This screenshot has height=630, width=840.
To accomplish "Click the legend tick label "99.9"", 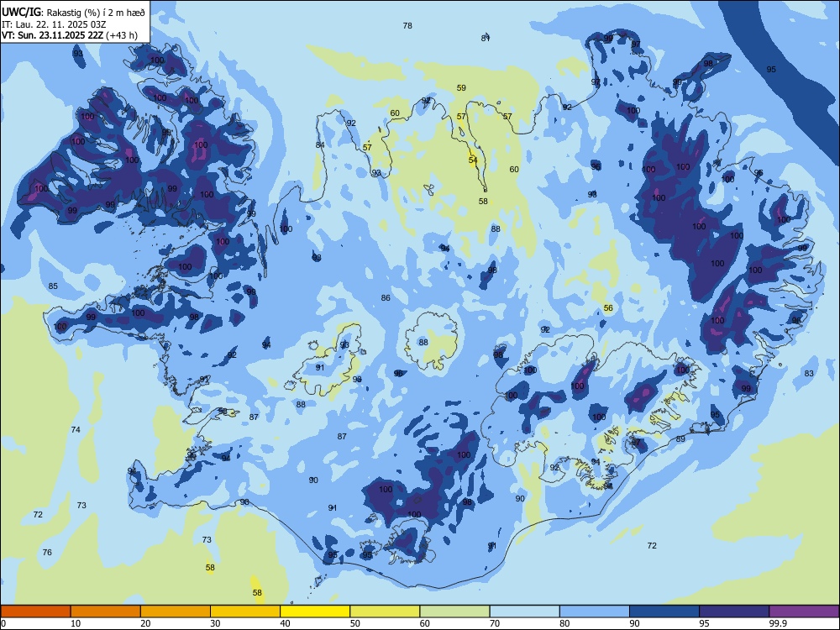I will (x=778, y=623).
